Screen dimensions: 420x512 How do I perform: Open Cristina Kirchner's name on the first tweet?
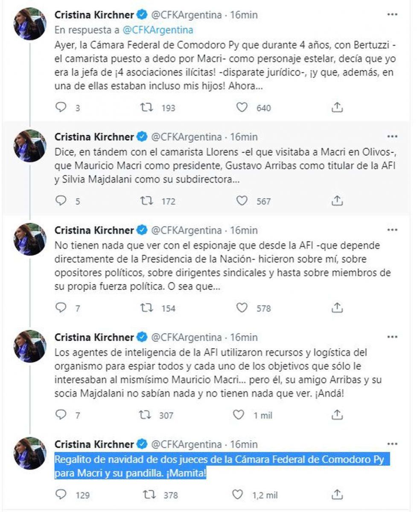94,15
